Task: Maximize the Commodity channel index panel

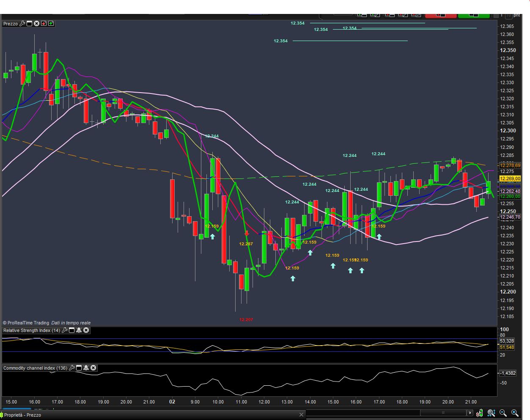Action: tap(79, 368)
